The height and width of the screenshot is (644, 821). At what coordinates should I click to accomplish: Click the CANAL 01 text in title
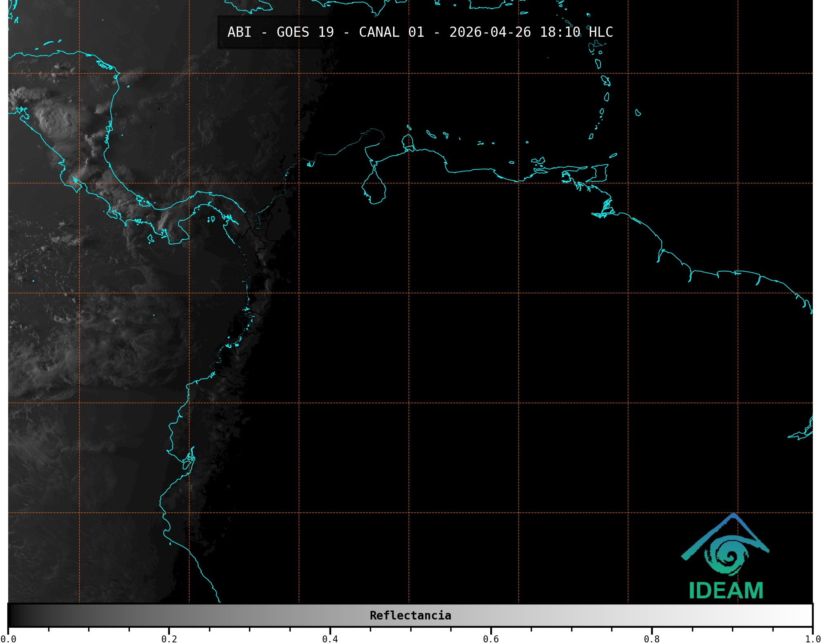(x=391, y=32)
